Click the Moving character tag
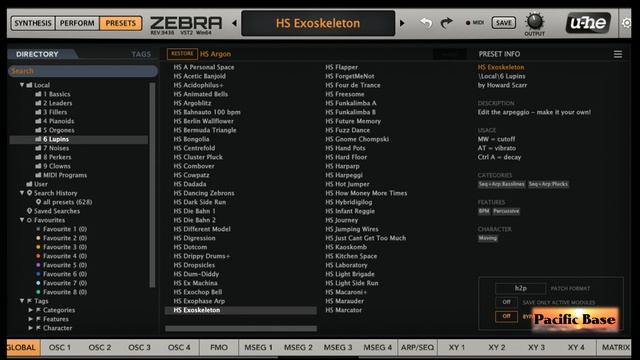This screenshot has width=640, height=360. coord(488,238)
